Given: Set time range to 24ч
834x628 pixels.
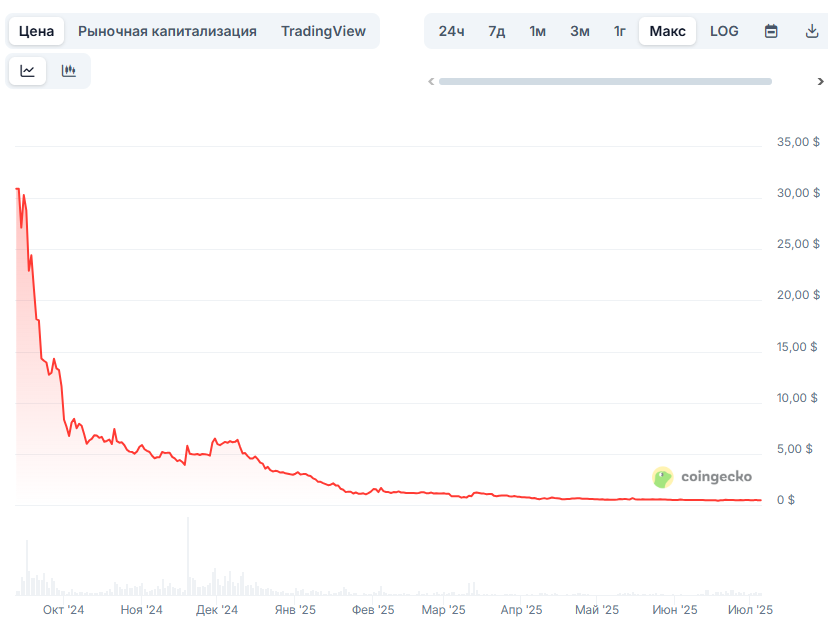Looking at the screenshot, I should coord(451,31).
